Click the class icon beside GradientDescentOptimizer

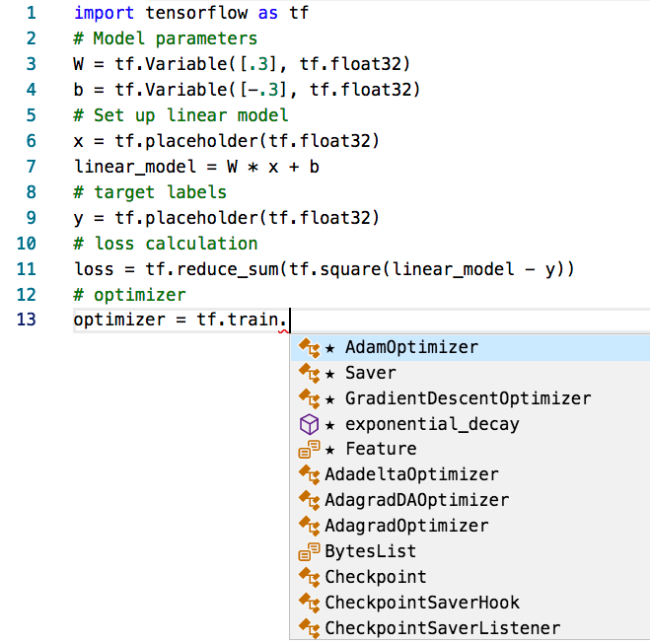310,399
